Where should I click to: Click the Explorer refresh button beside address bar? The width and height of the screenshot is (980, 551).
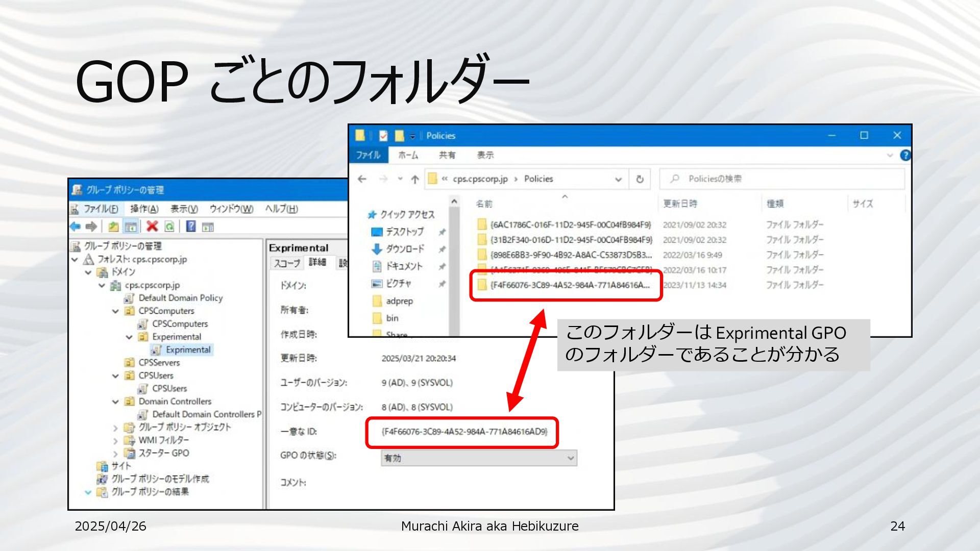(x=640, y=179)
